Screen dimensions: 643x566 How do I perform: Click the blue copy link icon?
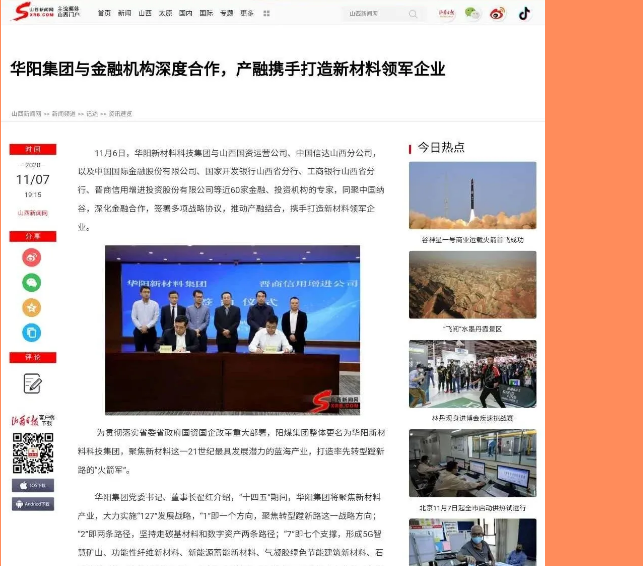pos(32,333)
